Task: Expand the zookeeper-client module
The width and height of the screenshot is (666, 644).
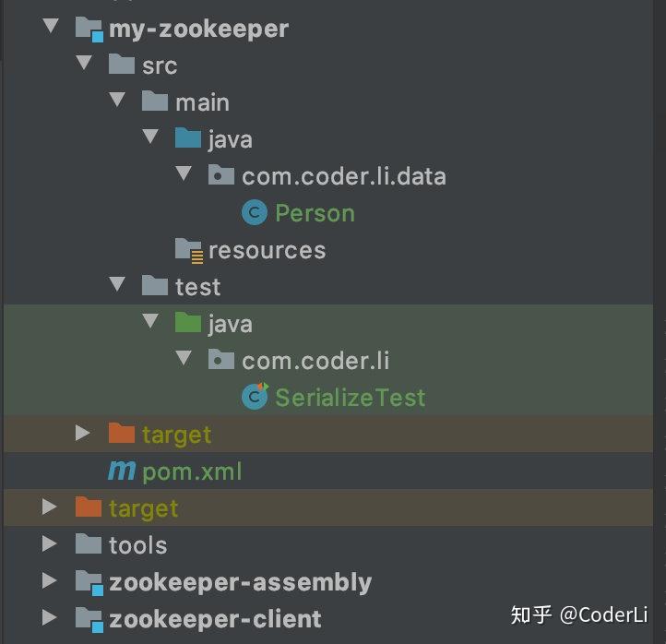Action: [50, 618]
